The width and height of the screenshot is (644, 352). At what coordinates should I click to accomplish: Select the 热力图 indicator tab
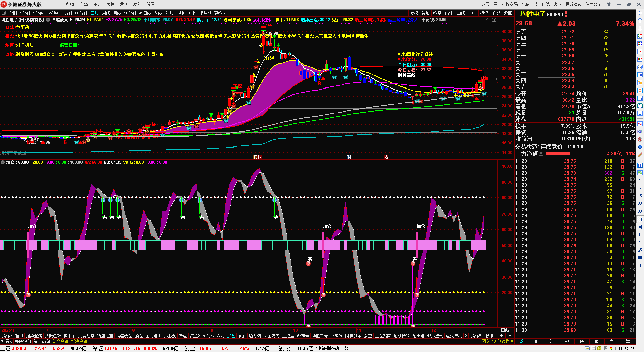[x=255, y=336]
